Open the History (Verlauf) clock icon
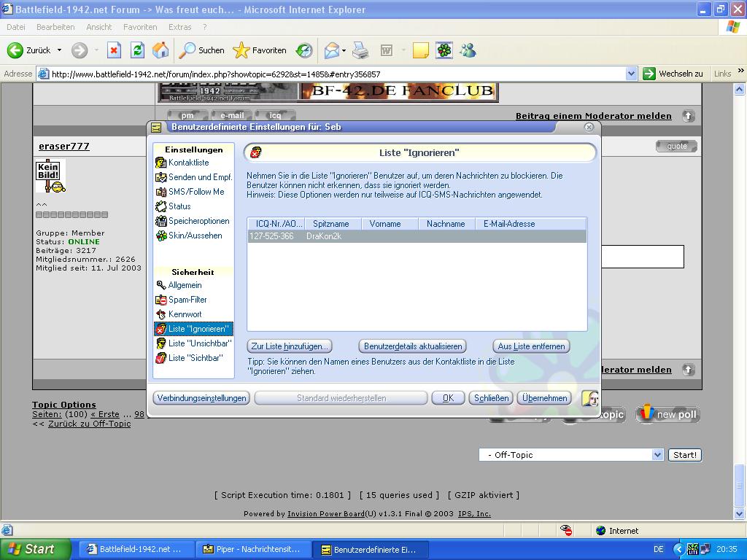Viewport: 747px width, 560px height. click(304, 50)
